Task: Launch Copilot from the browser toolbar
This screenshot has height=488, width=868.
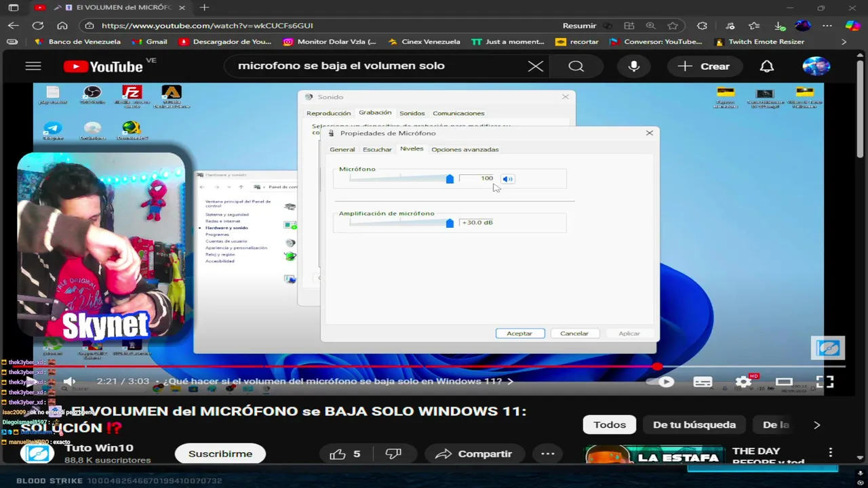Action: (x=852, y=26)
